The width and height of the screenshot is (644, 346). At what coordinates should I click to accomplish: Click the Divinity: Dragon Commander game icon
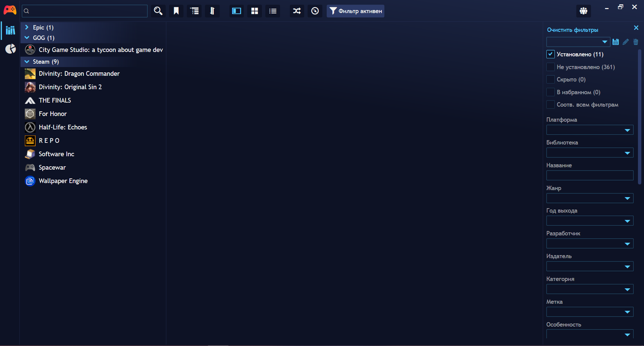coord(30,74)
